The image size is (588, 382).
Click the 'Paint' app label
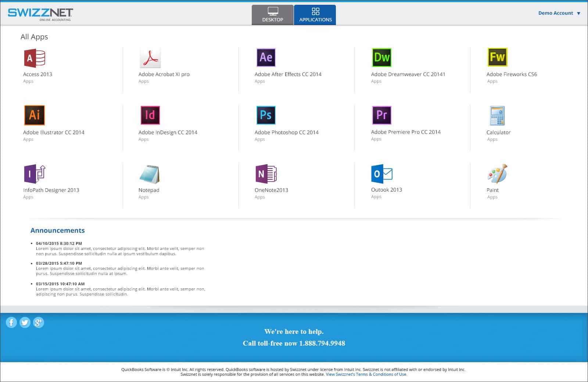(x=492, y=190)
